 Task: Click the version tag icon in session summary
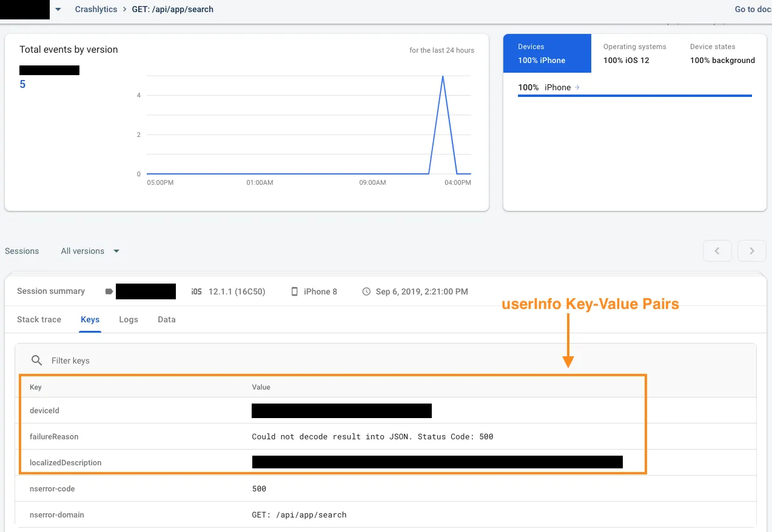[x=109, y=291]
